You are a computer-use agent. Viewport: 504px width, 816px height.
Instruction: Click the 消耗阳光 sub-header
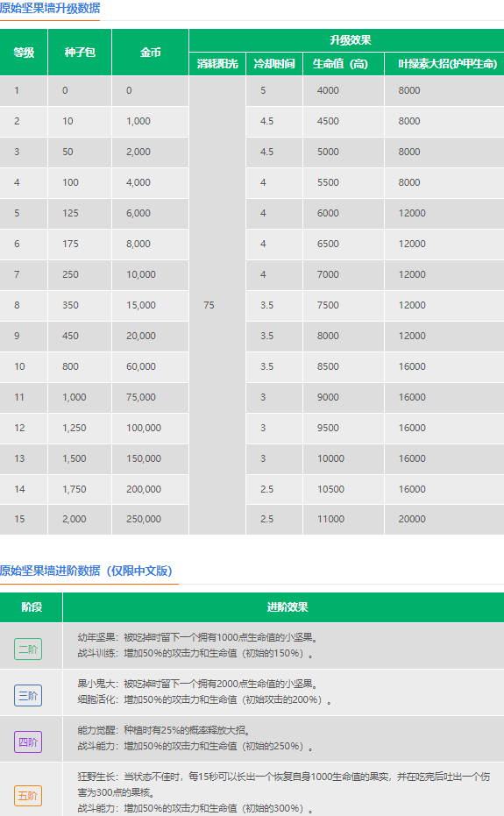pyautogui.click(x=217, y=64)
